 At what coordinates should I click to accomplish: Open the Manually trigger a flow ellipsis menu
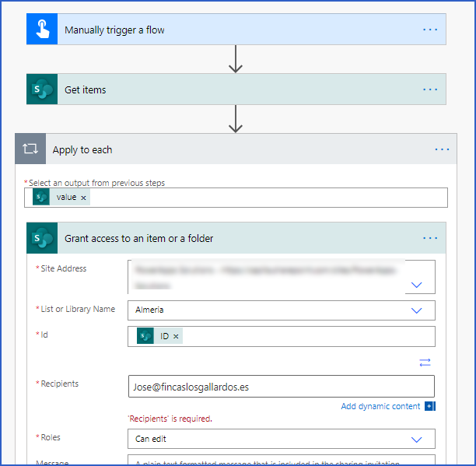(430, 30)
